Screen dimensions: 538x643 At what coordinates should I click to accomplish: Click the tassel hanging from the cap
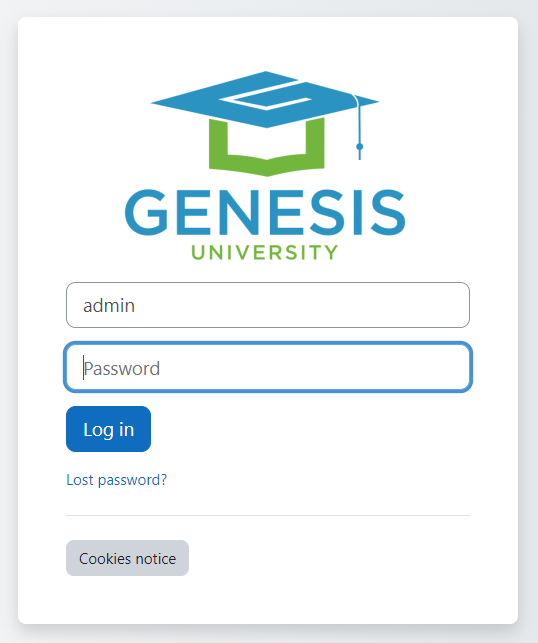(359, 128)
